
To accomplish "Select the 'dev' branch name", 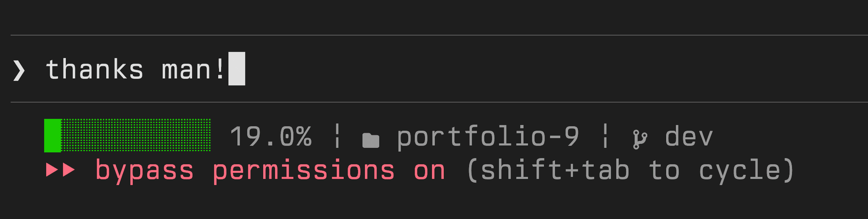I will 689,137.
